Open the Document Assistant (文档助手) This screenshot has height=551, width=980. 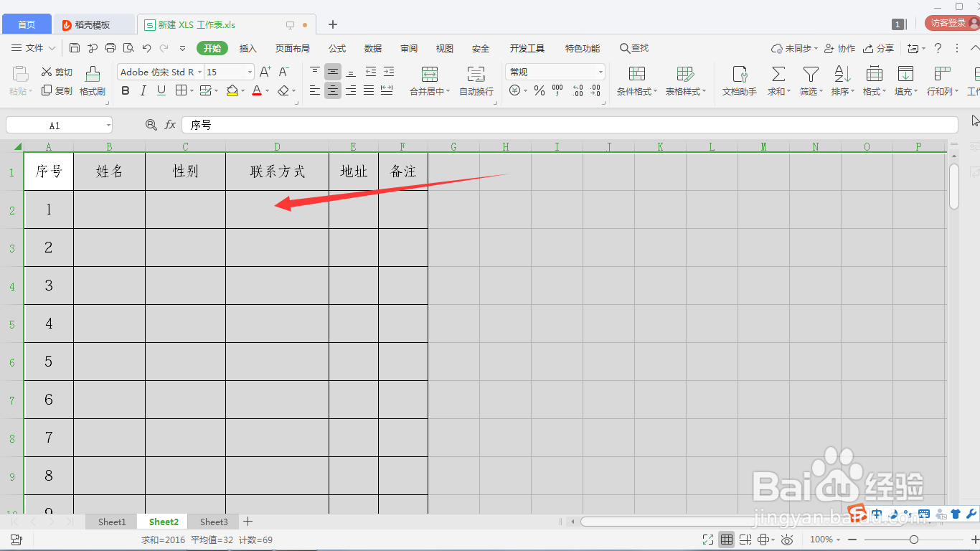[740, 81]
